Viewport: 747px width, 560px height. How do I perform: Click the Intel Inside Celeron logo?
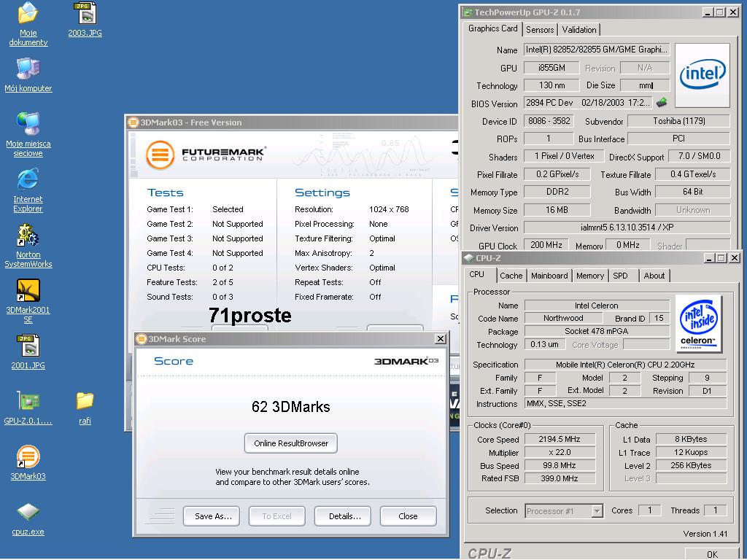698,323
